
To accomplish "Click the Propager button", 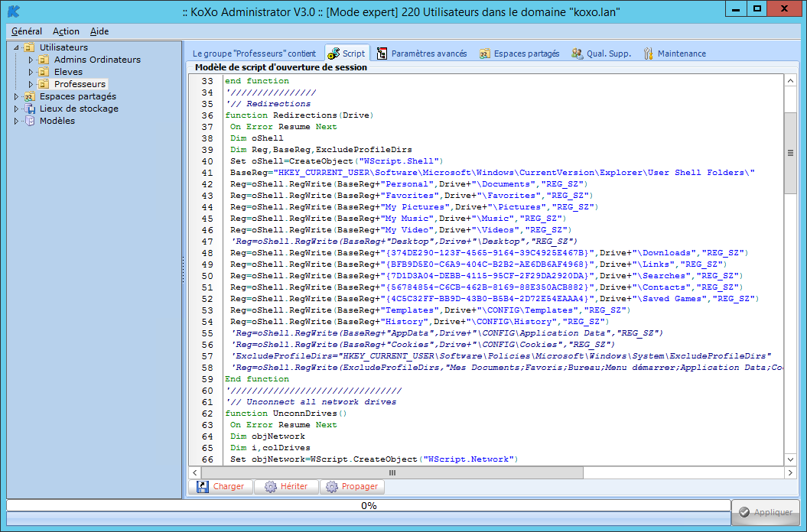I will tap(353, 487).
